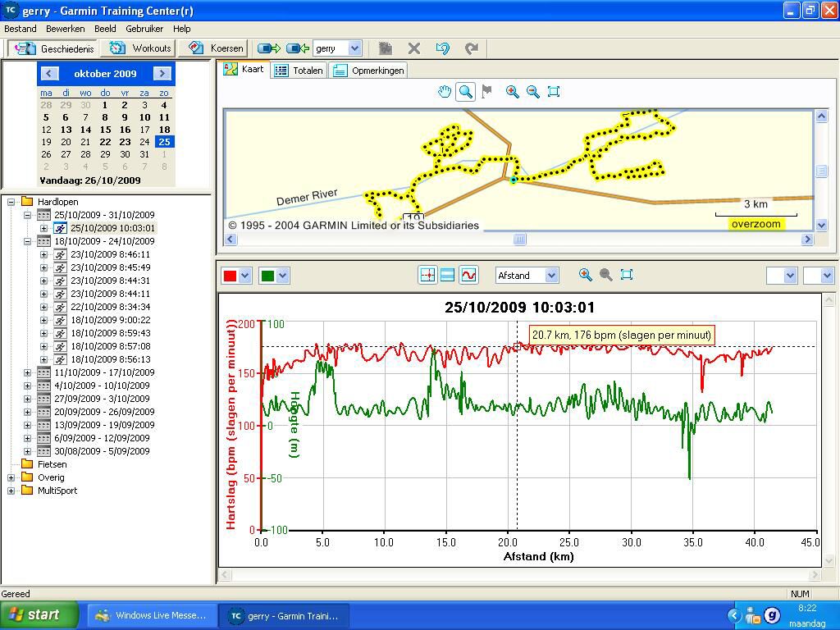This screenshot has height=630, width=840.
Task: Click the red heart rate color swatch
Action: [x=230, y=276]
